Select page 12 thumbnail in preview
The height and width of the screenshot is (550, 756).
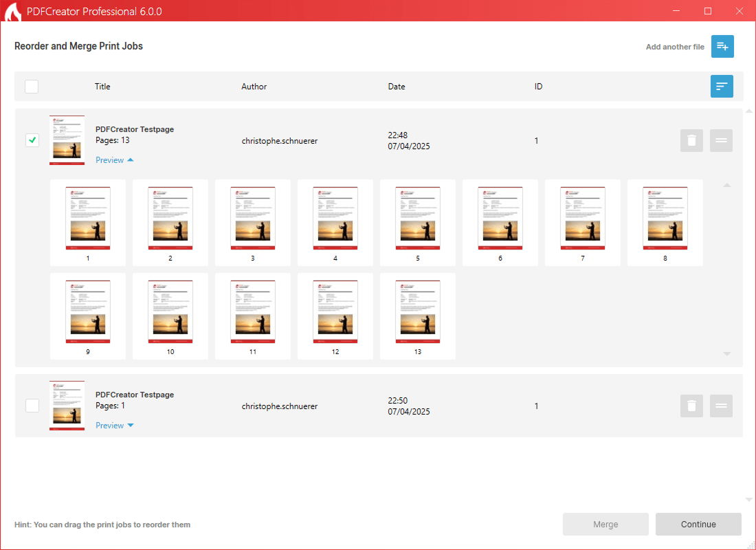click(x=335, y=316)
